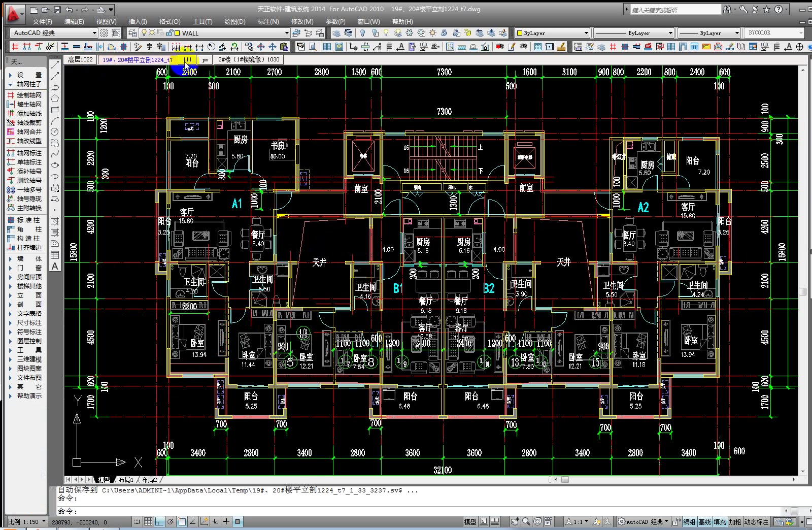Click the yellow ByLayer color square
The height and width of the screenshot is (530, 812).
click(520, 33)
